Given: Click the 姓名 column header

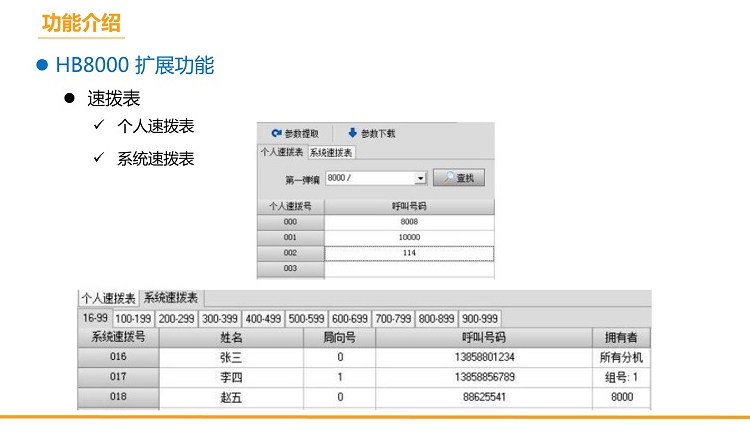Looking at the screenshot, I should (231, 337).
